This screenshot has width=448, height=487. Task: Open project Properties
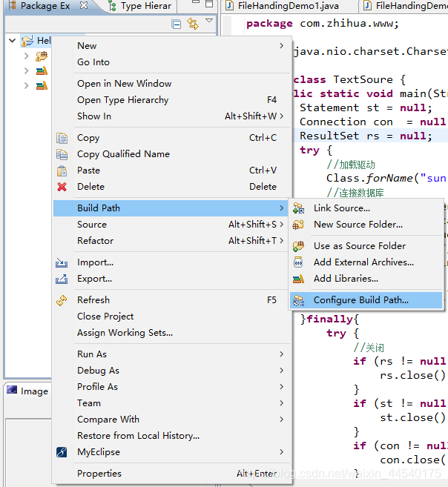point(172,474)
